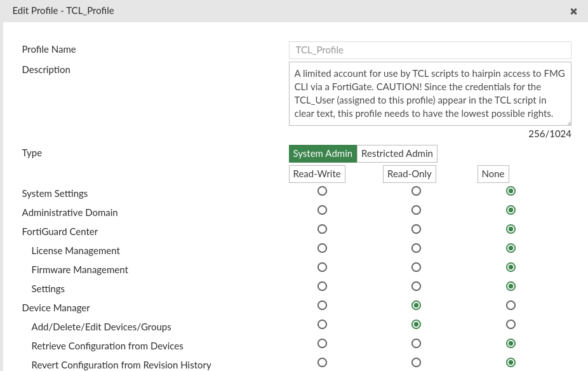This screenshot has height=371, width=588.
Task: Select the Restricted Admin type
Action: [x=397, y=154]
